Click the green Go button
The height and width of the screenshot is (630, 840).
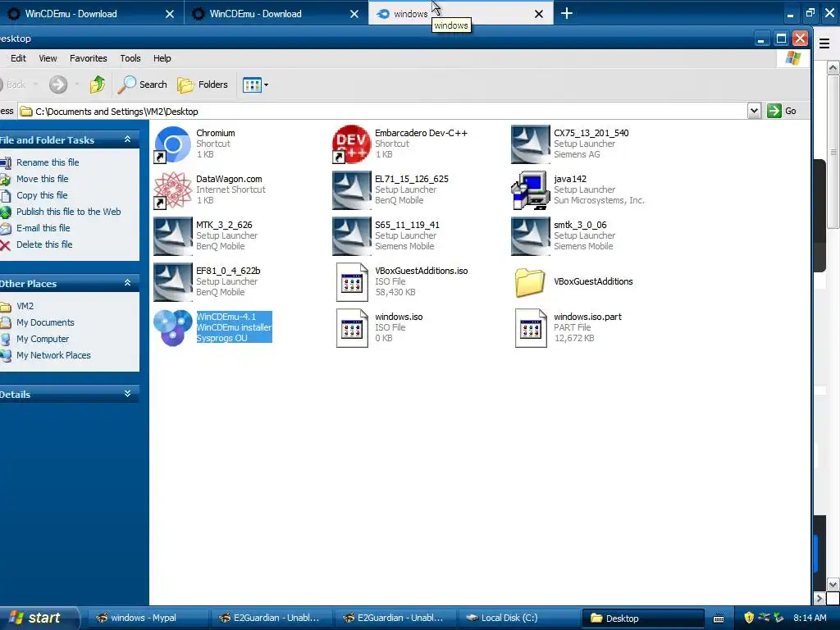click(x=782, y=111)
